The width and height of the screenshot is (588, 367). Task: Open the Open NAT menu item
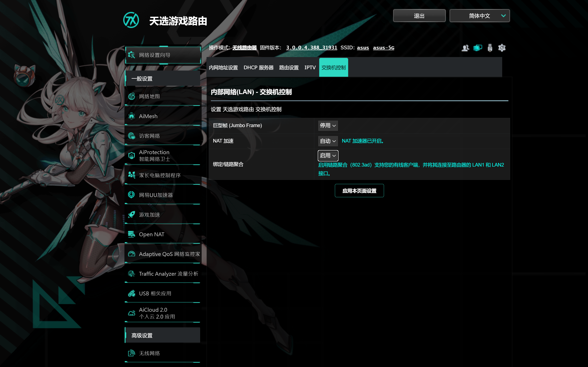tap(162, 234)
